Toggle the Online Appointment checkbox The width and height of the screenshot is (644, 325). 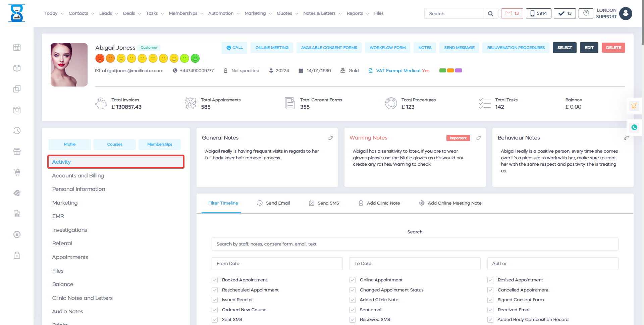pyautogui.click(x=353, y=280)
